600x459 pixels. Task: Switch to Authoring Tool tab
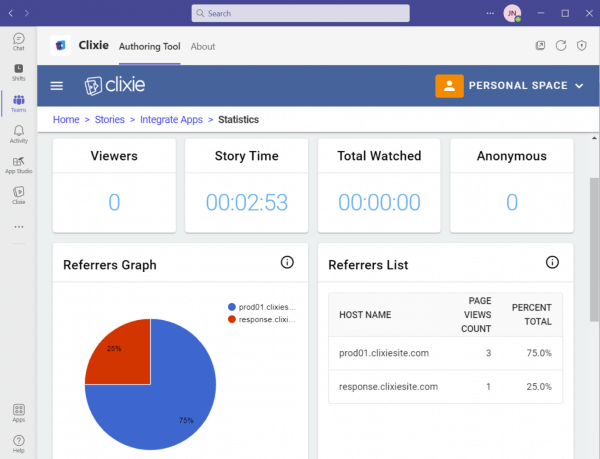click(x=149, y=47)
